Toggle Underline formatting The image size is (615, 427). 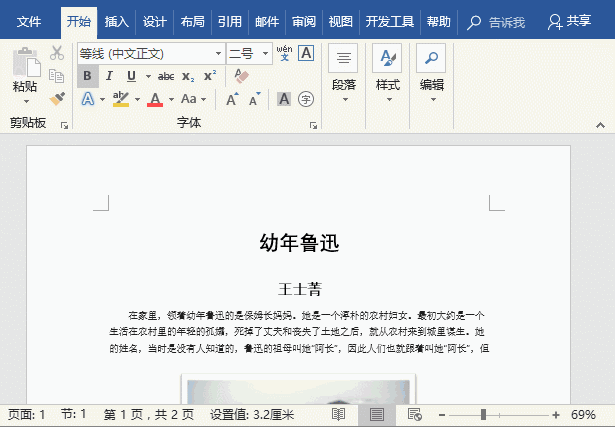[x=131, y=76]
